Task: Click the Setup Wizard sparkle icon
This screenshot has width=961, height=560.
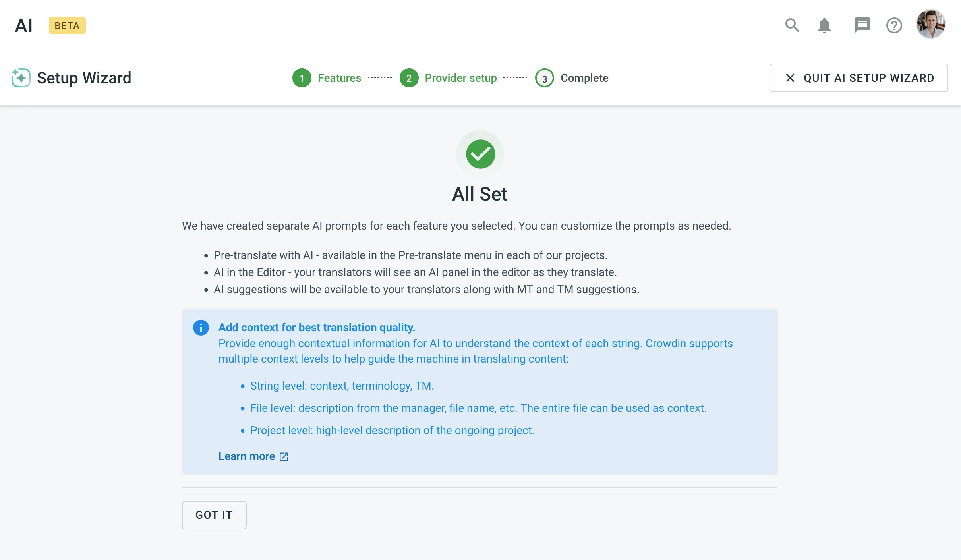Action: [x=21, y=78]
